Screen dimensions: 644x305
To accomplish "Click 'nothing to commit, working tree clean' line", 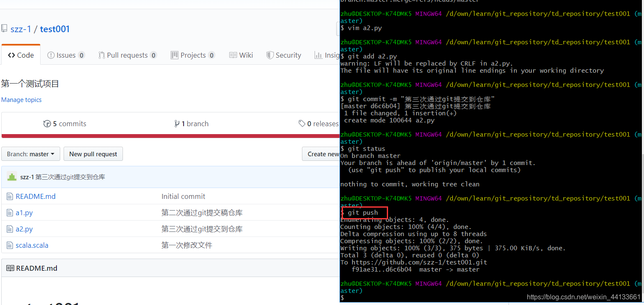I will pos(410,184).
